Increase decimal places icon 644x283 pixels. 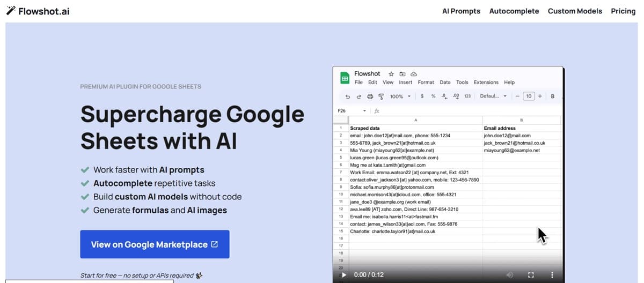pyautogui.click(x=456, y=96)
